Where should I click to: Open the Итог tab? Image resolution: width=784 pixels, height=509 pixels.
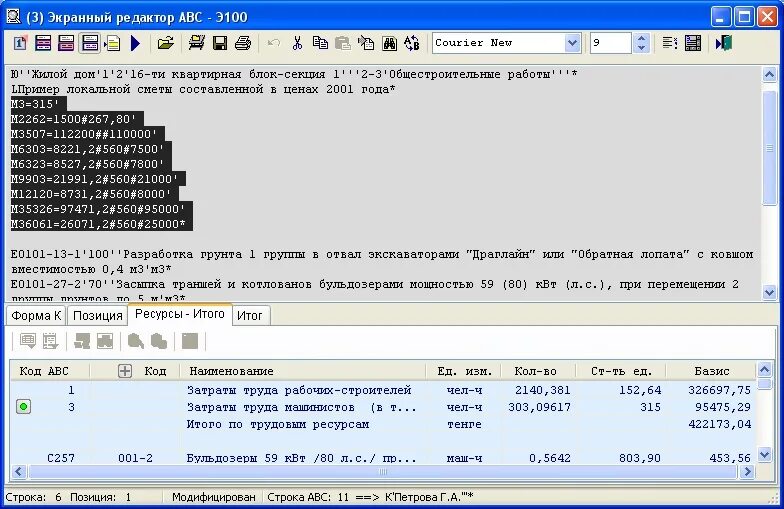[250, 316]
